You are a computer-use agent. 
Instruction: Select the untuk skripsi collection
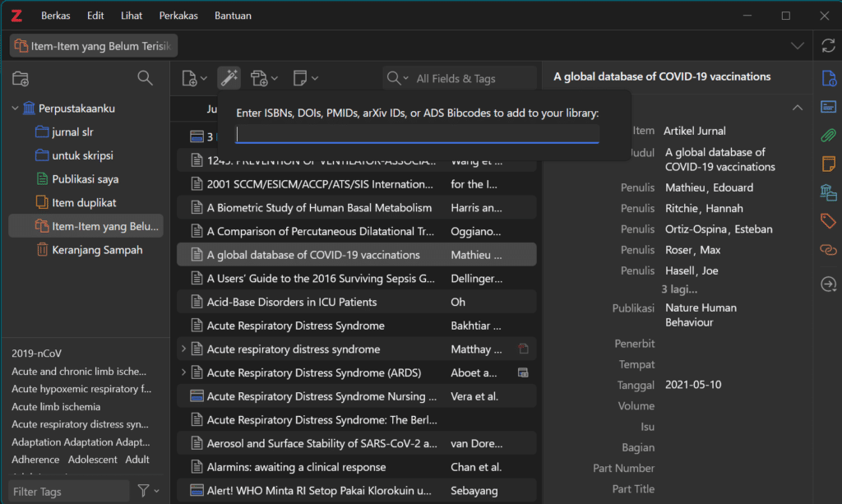coord(82,155)
